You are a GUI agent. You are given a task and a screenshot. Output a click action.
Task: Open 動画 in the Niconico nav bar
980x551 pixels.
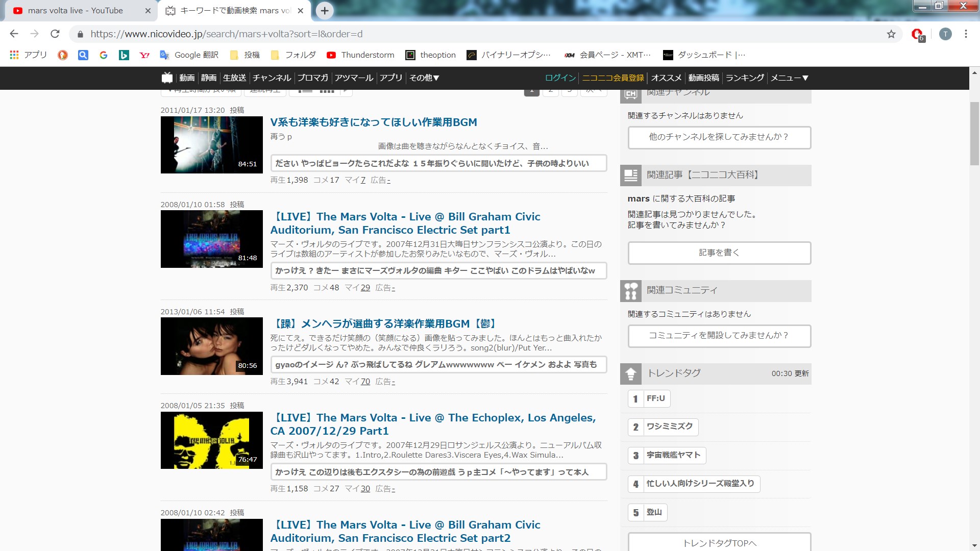click(187, 78)
